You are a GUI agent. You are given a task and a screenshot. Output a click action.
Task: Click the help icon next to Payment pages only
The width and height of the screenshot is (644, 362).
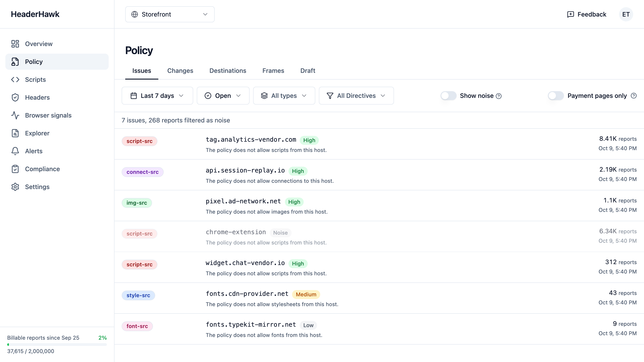633,96
